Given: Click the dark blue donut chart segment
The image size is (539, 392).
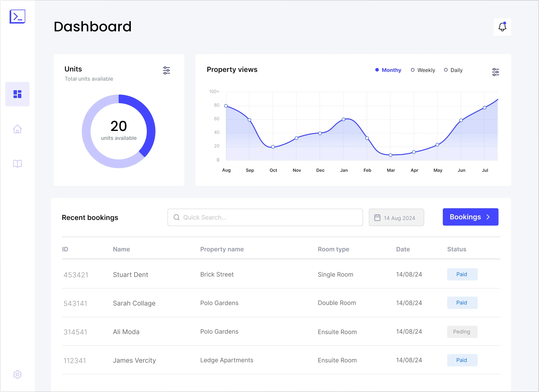Looking at the screenshot, I should coord(150,124).
